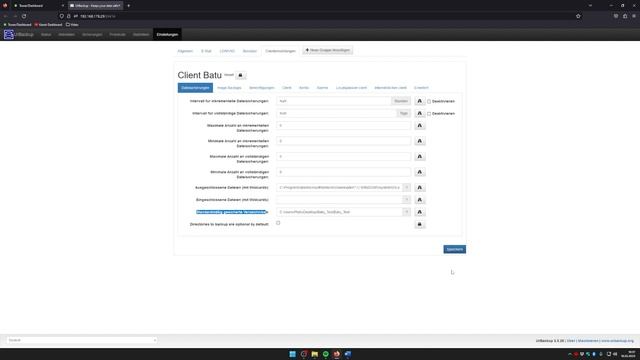The width and height of the screenshot is (640, 360).
Task: Click icon beside included files (Eingeschlossene Dateien) field
Action: [x=419, y=200]
